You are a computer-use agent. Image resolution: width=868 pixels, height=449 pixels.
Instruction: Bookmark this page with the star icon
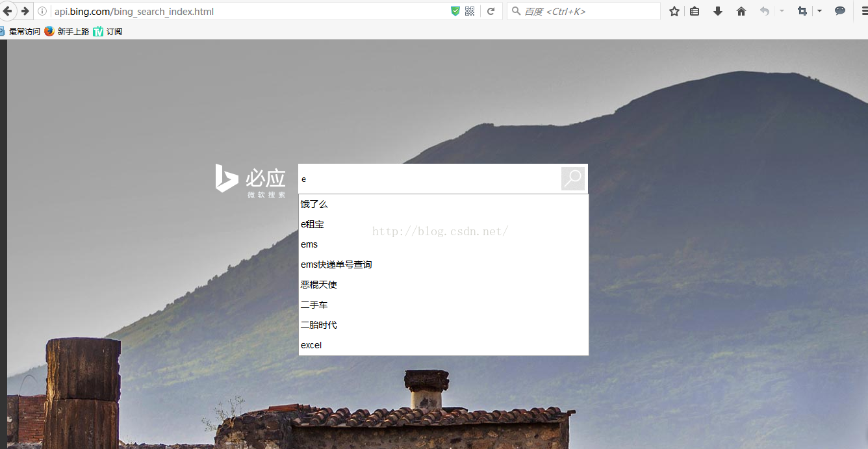674,11
